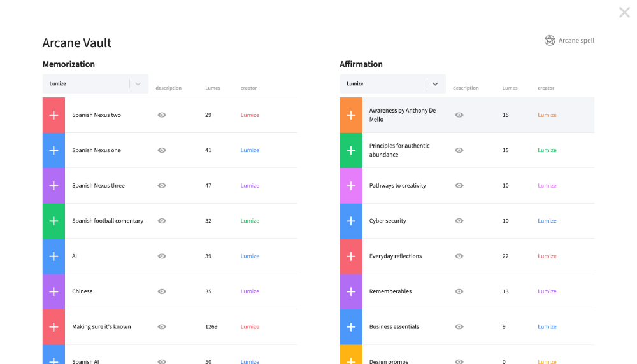The width and height of the screenshot is (637, 364).
Task: Open Lumize creator link for Spanish Nexus one
Action: (x=250, y=150)
